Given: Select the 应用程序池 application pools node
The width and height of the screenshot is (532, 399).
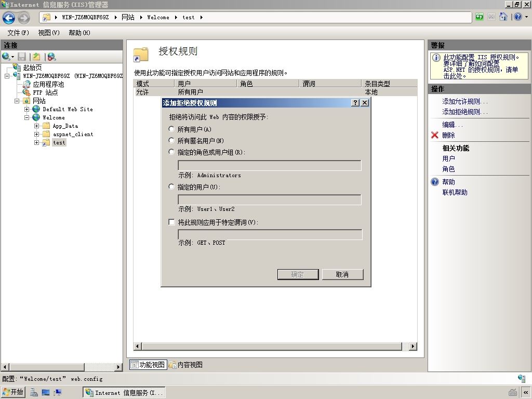Looking at the screenshot, I should tap(48, 84).
